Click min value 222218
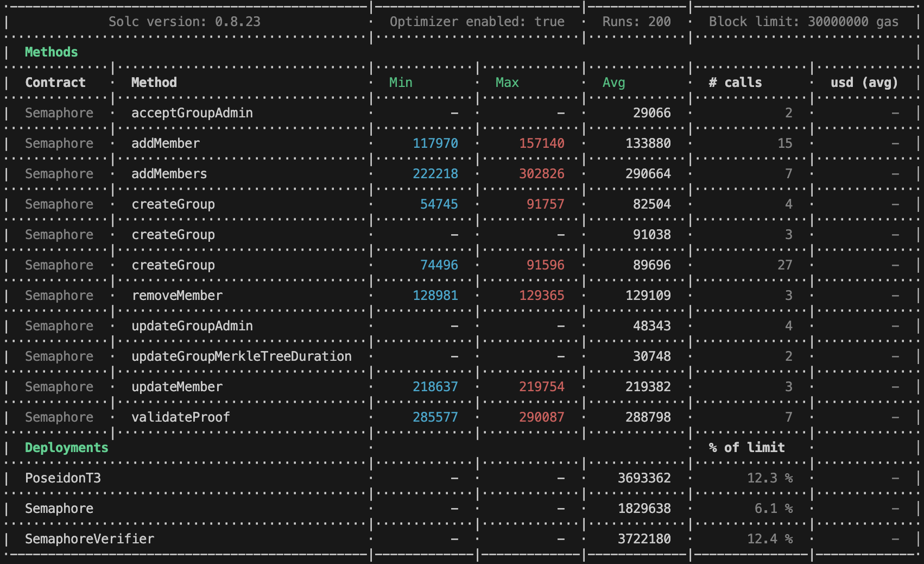Image resolution: width=924 pixels, height=564 pixels. [435, 174]
